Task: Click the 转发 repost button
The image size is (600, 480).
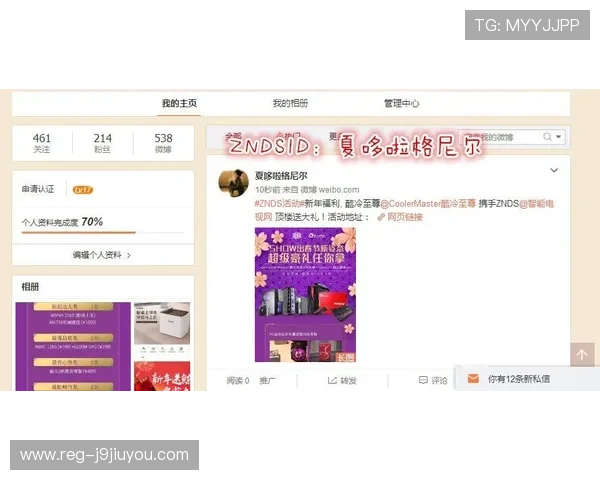Action: (x=342, y=380)
